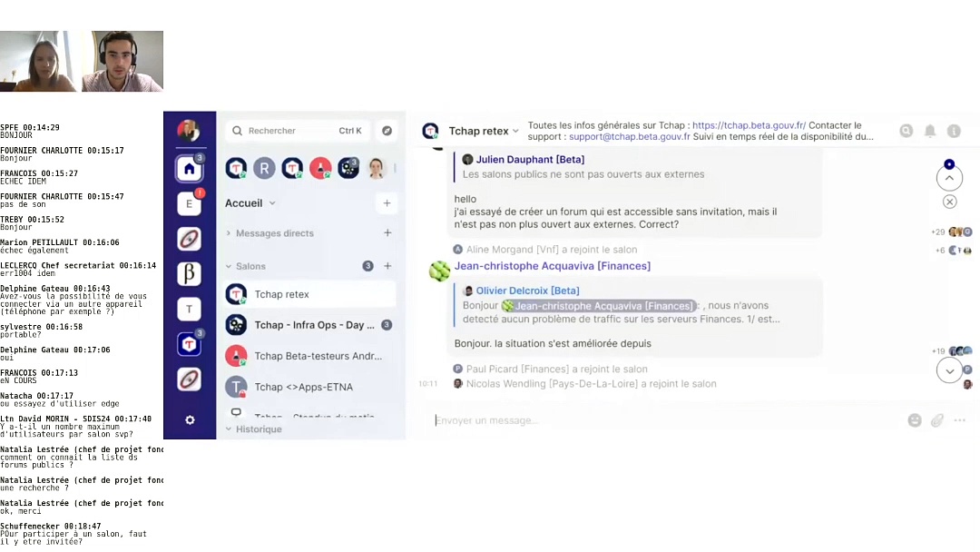Click the explore rooms compass icon

tap(387, 131)
